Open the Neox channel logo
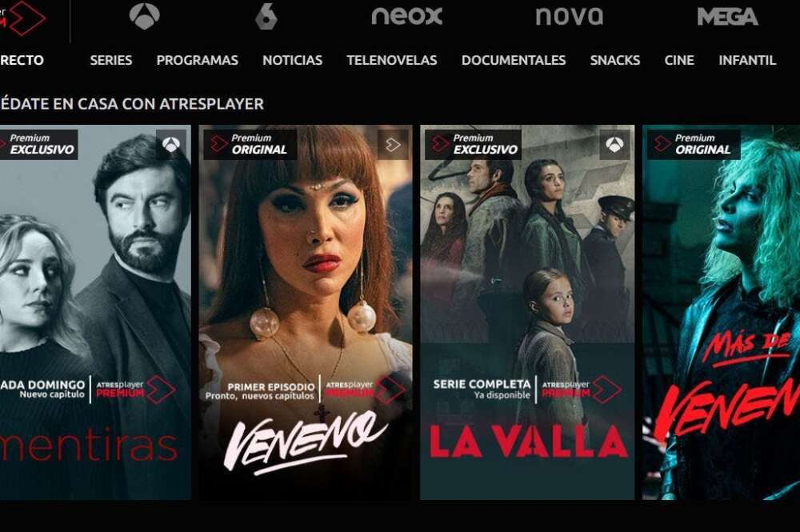Viewport: 800px width, 532px height. pos(406,16)
